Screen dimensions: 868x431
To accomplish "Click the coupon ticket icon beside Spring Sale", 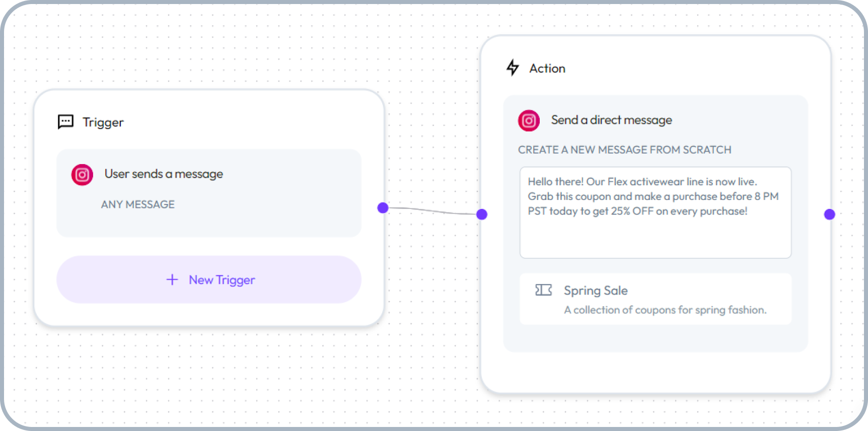I will click(x=543, y=290).
